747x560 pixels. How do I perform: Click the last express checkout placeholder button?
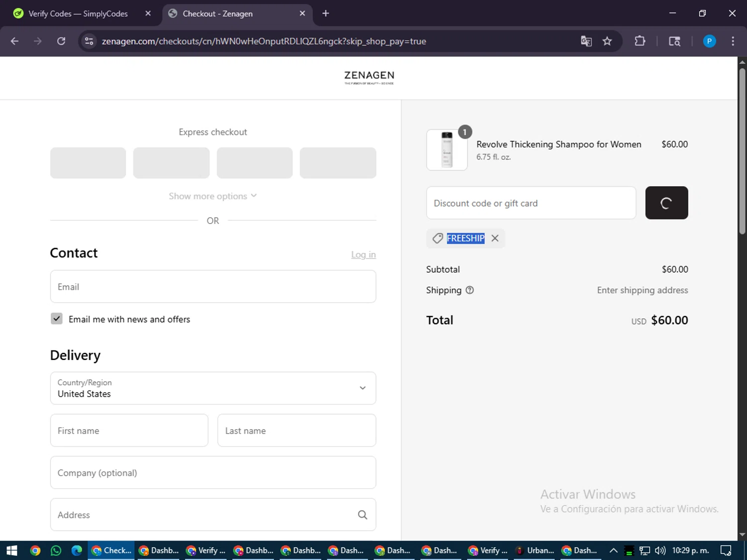tap(338, 163)
